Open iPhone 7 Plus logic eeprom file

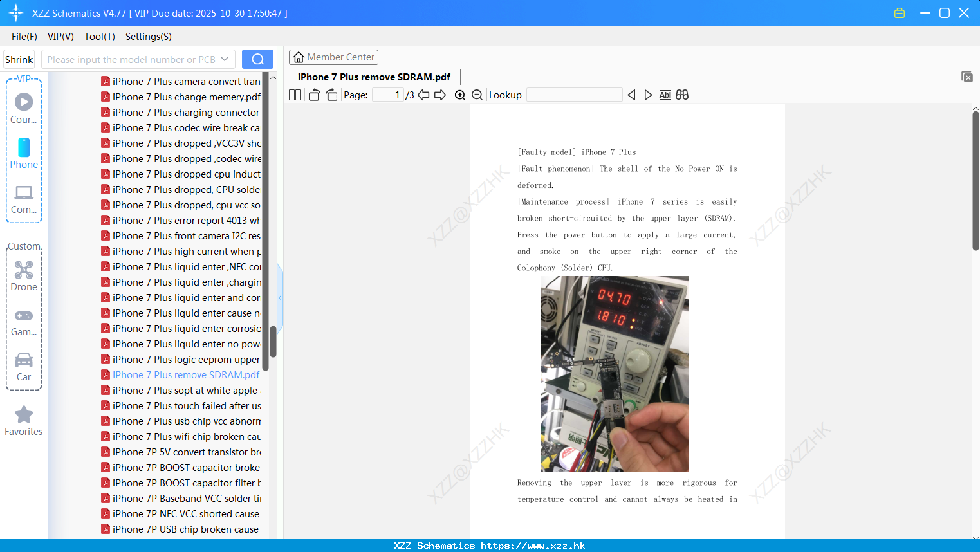tap(181, 360)
